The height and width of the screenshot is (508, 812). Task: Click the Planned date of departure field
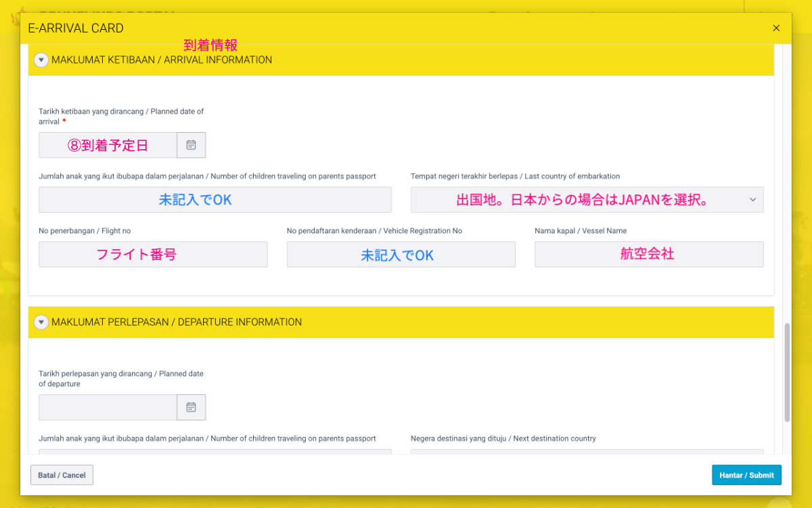107,407
